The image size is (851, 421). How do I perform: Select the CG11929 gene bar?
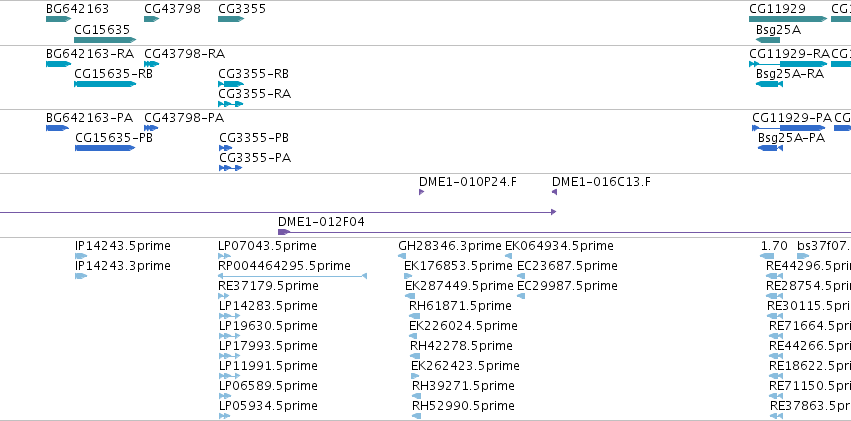pyautogui.click(x=788, y=19)
